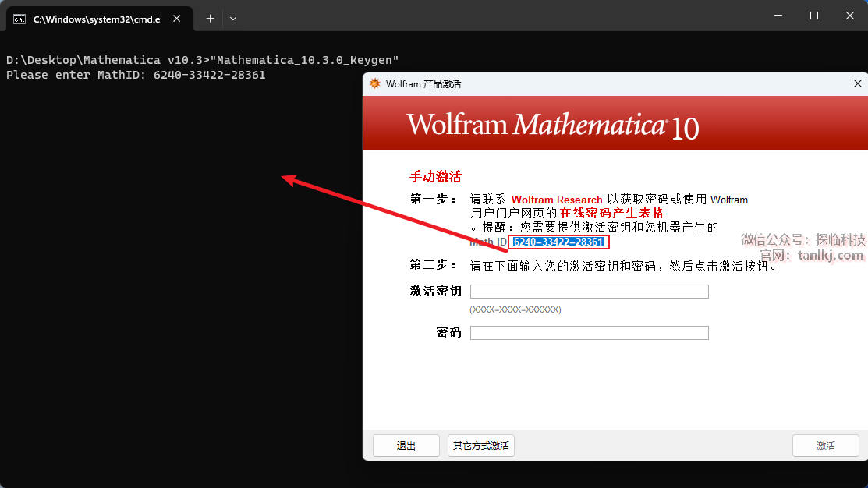Screen dimensions: 868x488
Task: Click the cmd.exe terminal tab
Action: click(100, 19)
